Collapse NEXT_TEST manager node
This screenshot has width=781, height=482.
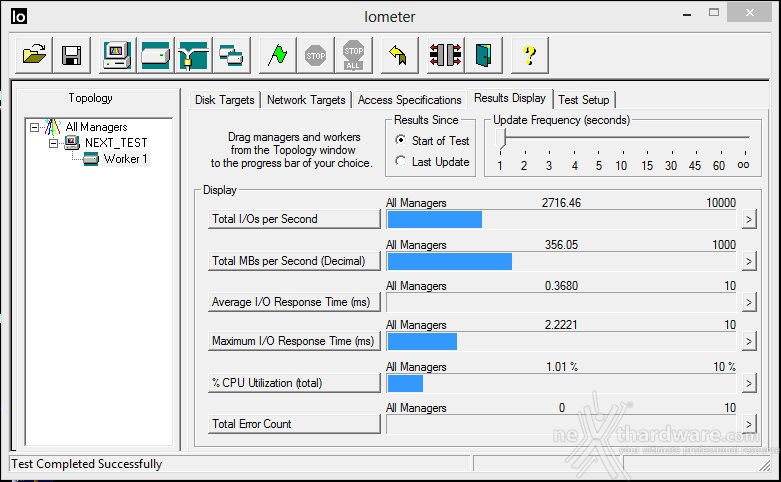tap(53, 143)
